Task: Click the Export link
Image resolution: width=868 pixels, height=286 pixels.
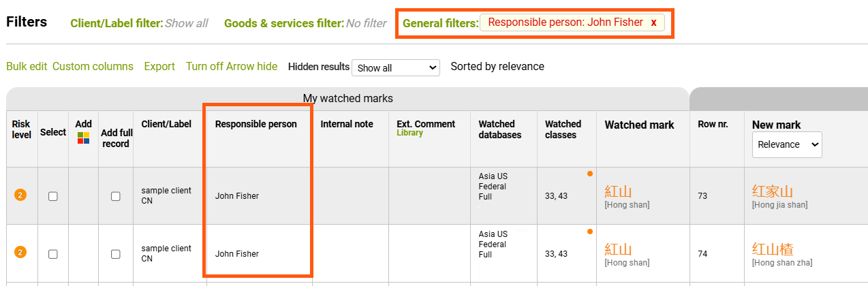Action: pyautogui.click(x=159, y=67)
